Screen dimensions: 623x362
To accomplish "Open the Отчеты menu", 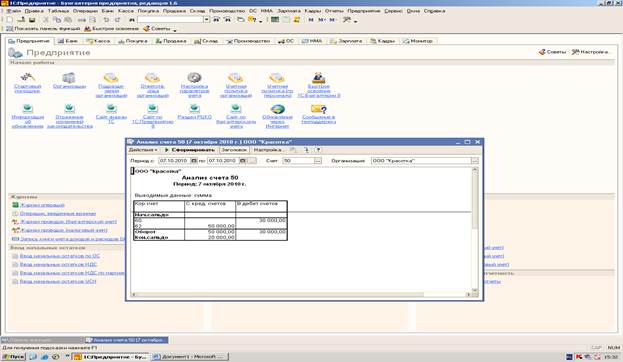I will (334, 11).
